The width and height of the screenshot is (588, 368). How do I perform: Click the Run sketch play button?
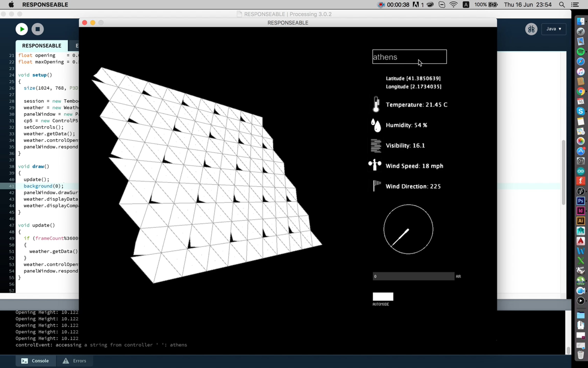pyautogui.click(x=22, y=29)
